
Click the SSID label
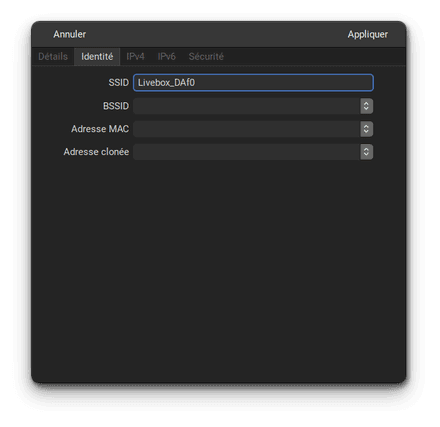pos(118,83)
